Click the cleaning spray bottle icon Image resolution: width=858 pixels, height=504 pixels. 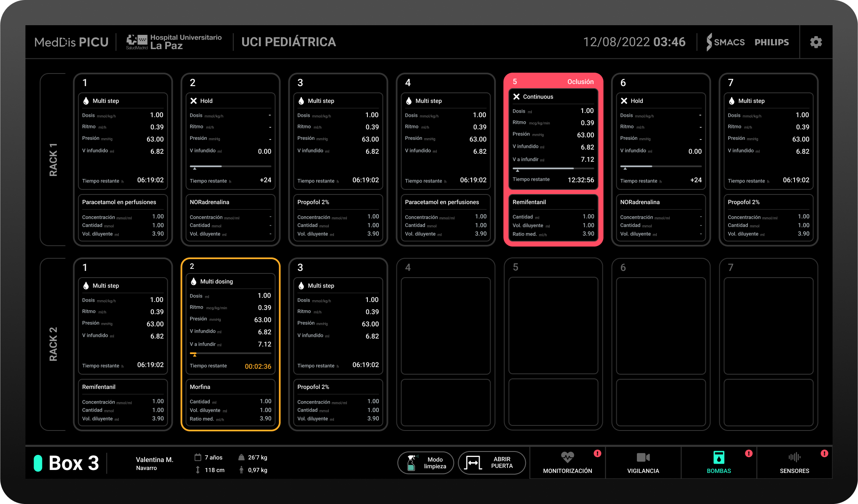point(412,463)
